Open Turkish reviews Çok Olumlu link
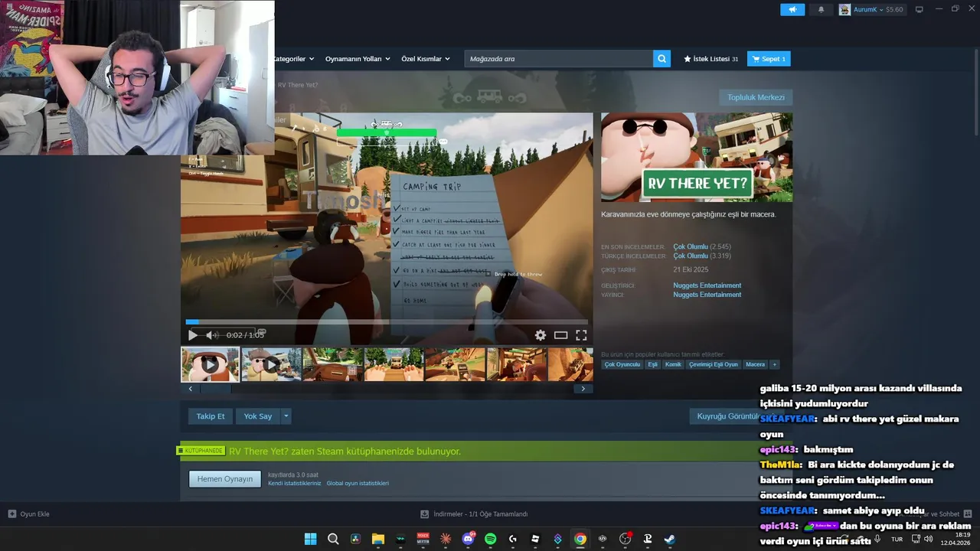The height and width of the screenshot is (551, 980). 691,256
